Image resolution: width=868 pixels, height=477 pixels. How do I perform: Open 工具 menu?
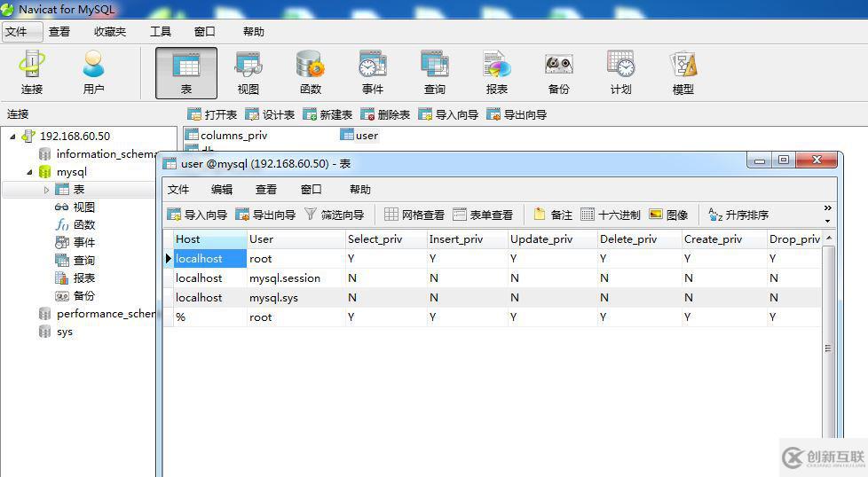click(161, 32)
